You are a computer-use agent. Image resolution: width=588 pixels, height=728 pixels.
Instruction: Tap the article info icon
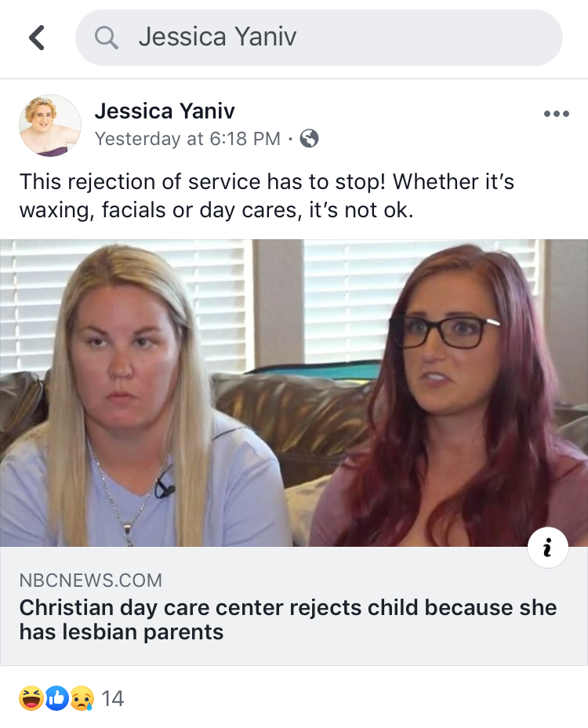point(548,548)
